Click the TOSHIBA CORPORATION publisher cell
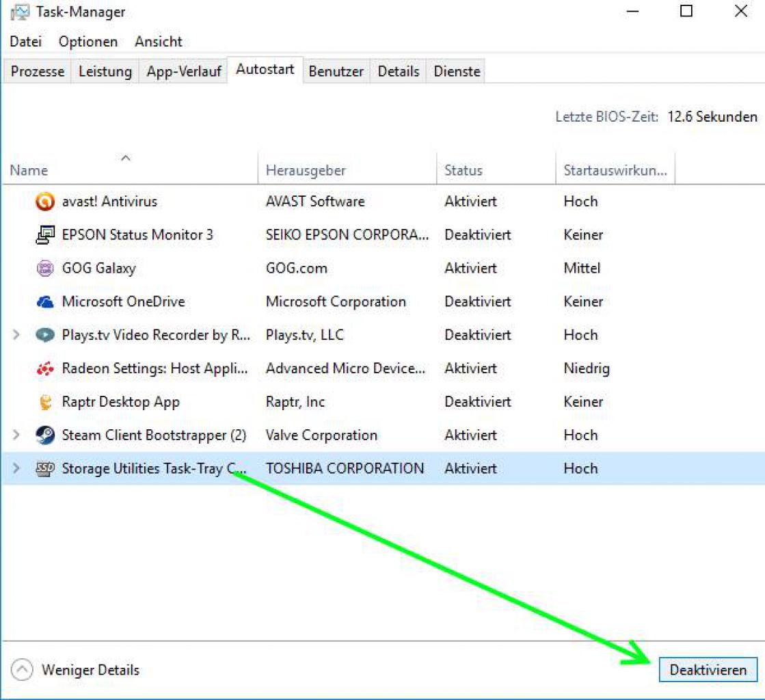The image size is (765, 700). point(345,468)
